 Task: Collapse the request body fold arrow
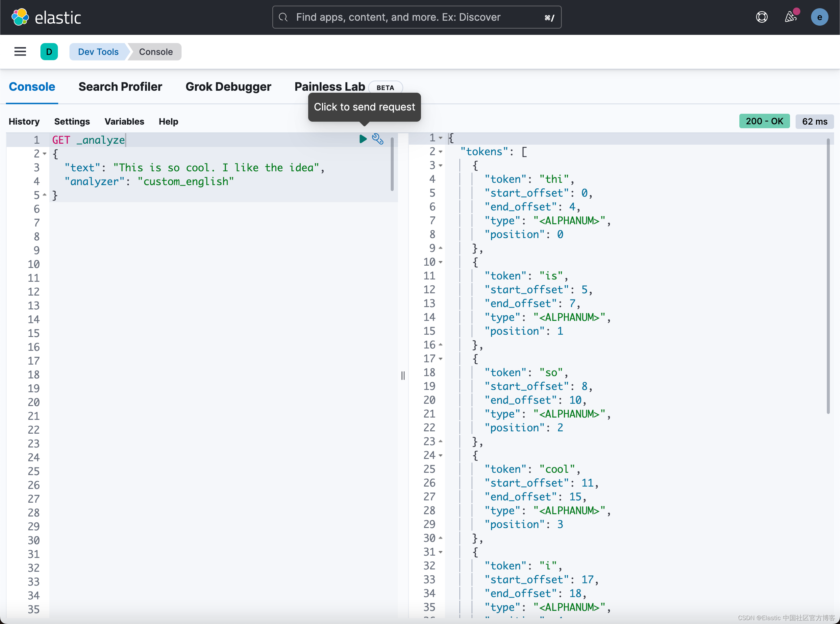pos(45,154)
